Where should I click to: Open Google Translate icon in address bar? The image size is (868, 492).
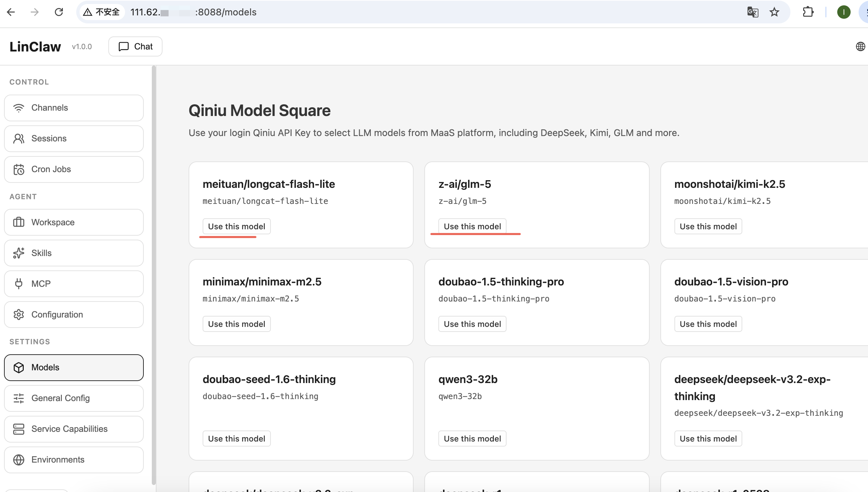(x=752, y=12)
